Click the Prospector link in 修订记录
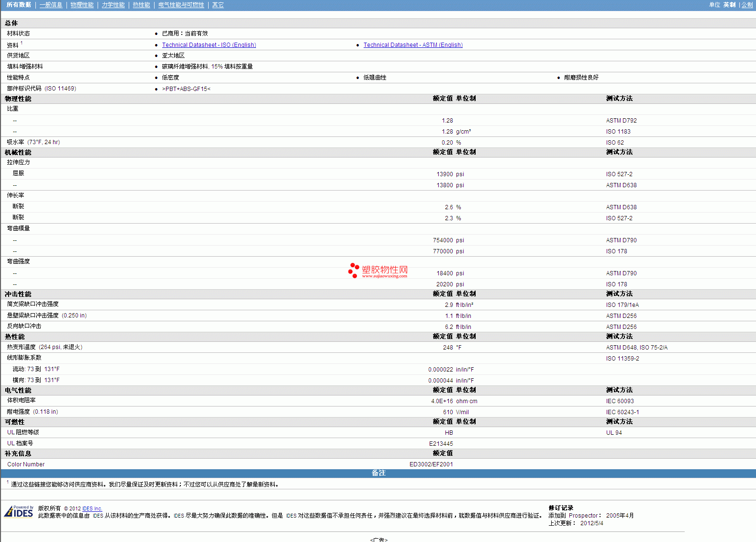The width and height of the screenshot is (756, 542). click(x=583, y=516)
